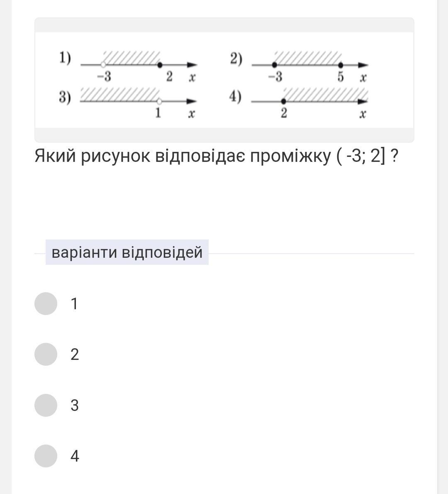The width and height of the screenshot is (448, 494).
Task: Click diagram 2) with interval from -3 to 5
Action: 299,66
